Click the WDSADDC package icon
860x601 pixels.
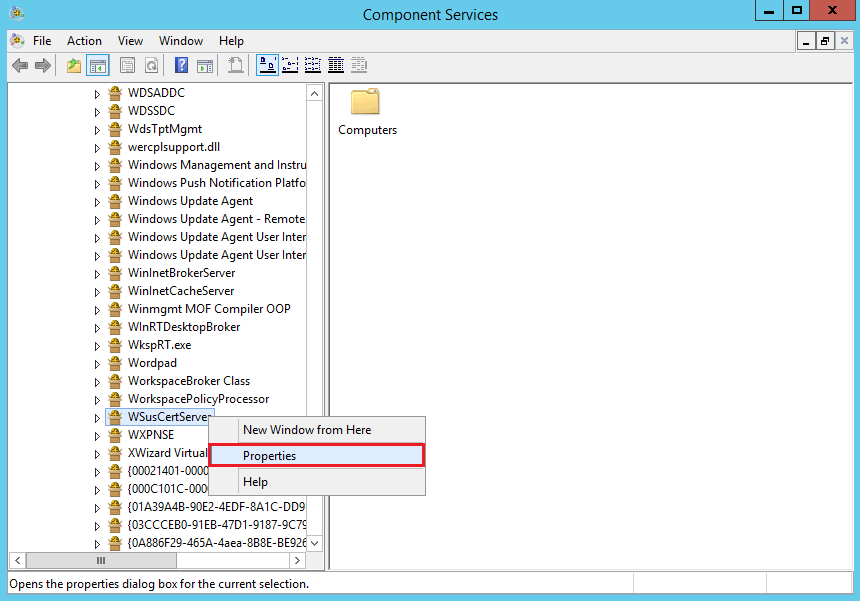[x=115, y=93]
